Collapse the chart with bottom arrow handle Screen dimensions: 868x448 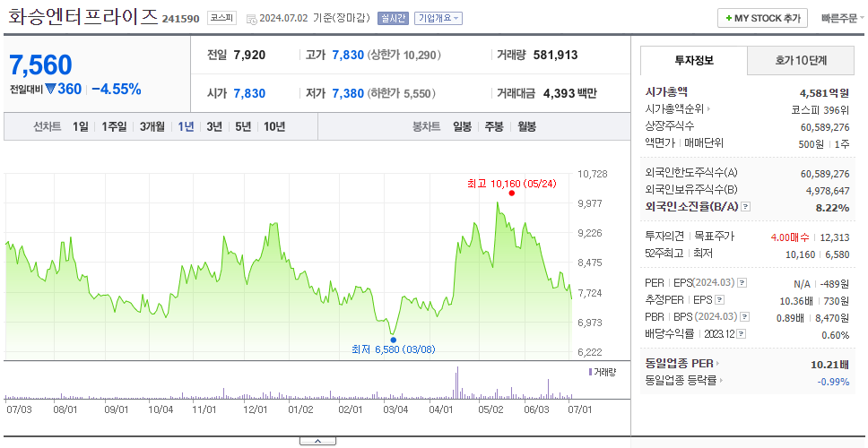(x=317, y=441)
